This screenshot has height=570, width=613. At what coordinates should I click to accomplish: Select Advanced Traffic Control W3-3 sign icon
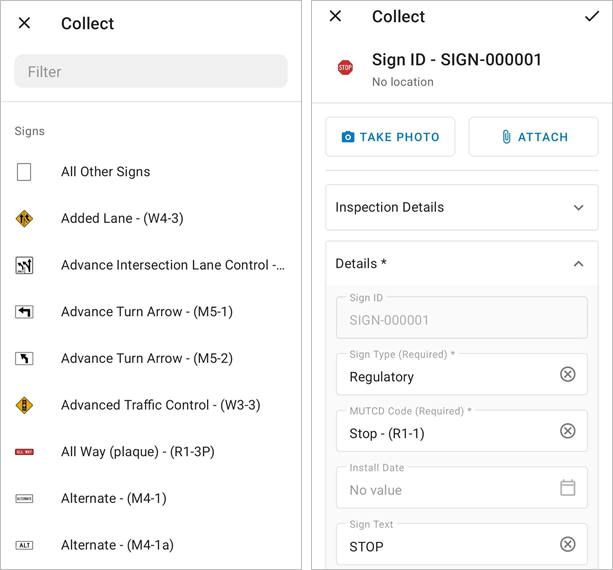click(x=24, y=405)
